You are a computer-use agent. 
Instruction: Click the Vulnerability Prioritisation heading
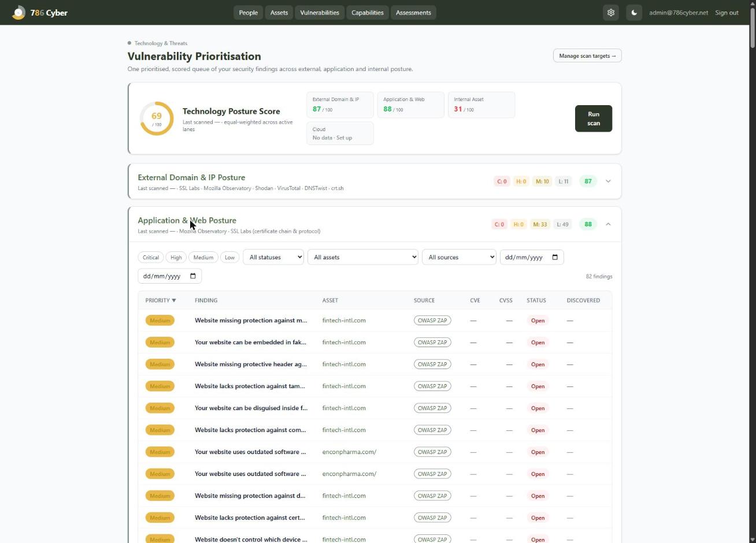(x=194, y=56)
